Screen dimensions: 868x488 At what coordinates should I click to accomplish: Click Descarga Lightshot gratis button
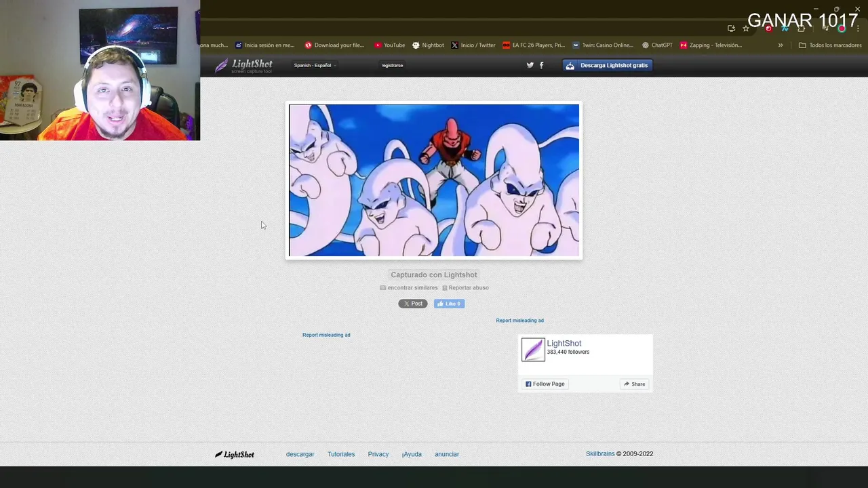607,65
